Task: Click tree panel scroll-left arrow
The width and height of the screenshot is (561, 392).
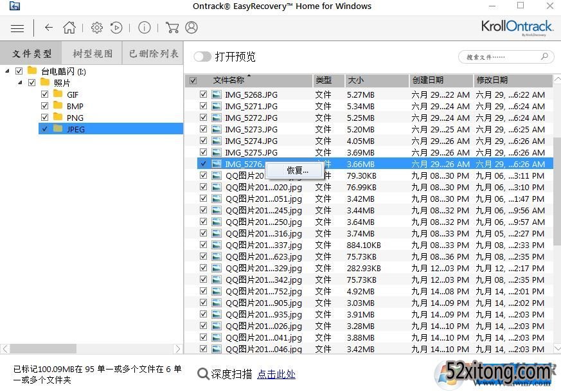Action: pos(5,349)
